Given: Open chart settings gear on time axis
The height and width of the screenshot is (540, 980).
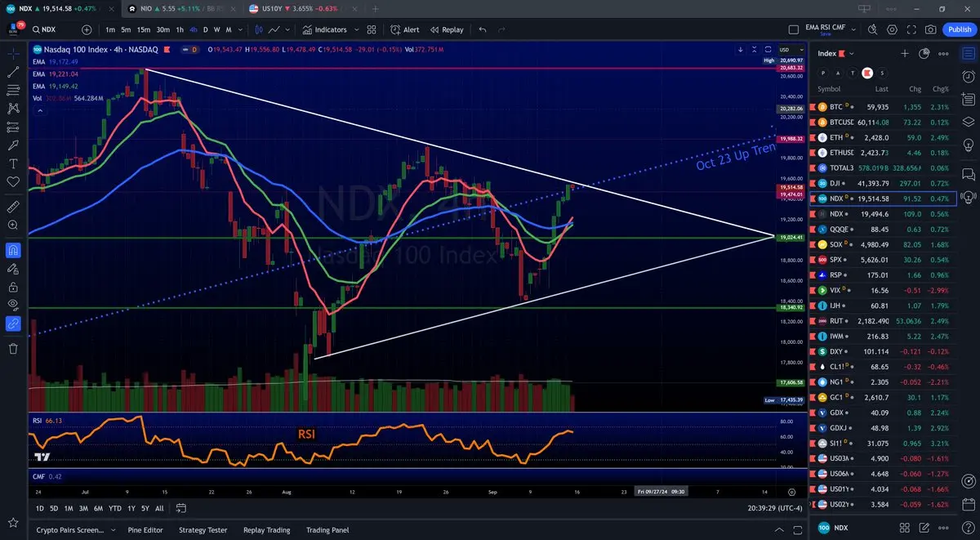Looking at the screenshot, I should click(x=791, y=492).
